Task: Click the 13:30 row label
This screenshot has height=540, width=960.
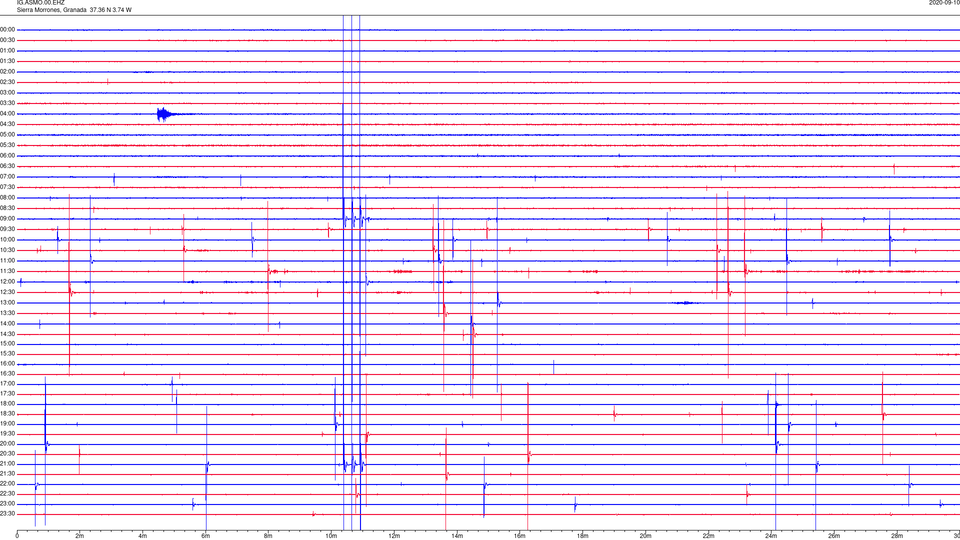Action: (8, 313)
